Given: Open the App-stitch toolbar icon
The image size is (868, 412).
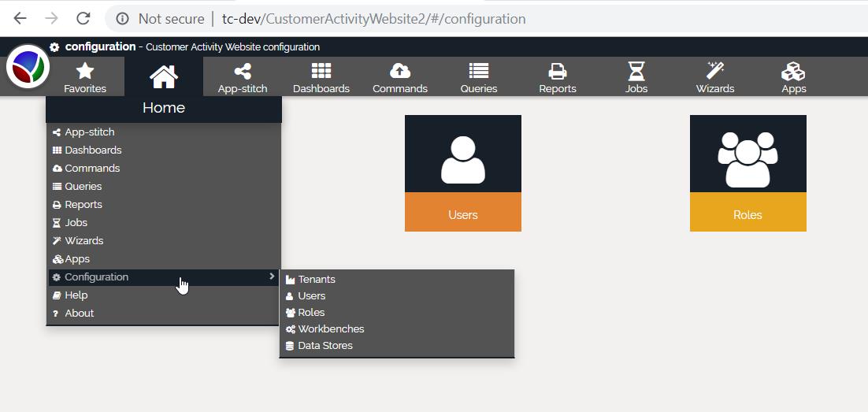Looking at the screenshot, I should 243,72.
